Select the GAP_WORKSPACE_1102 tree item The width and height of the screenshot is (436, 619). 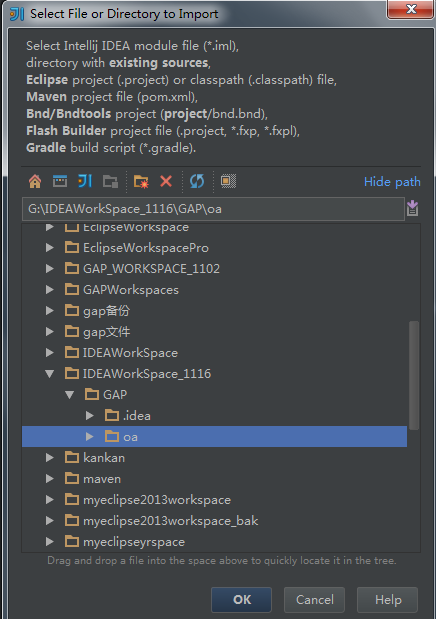click(142, 268)
